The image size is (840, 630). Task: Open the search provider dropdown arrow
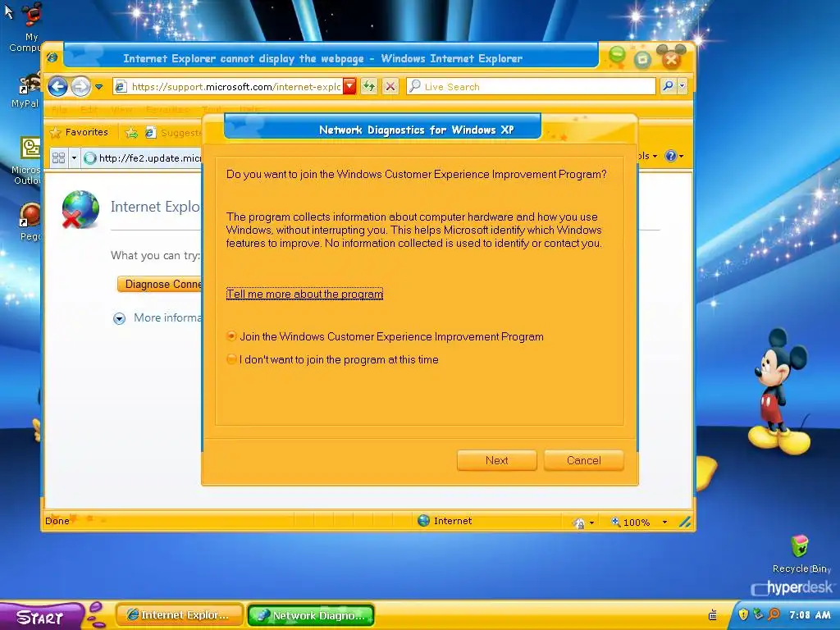click(x=682, y=86)
